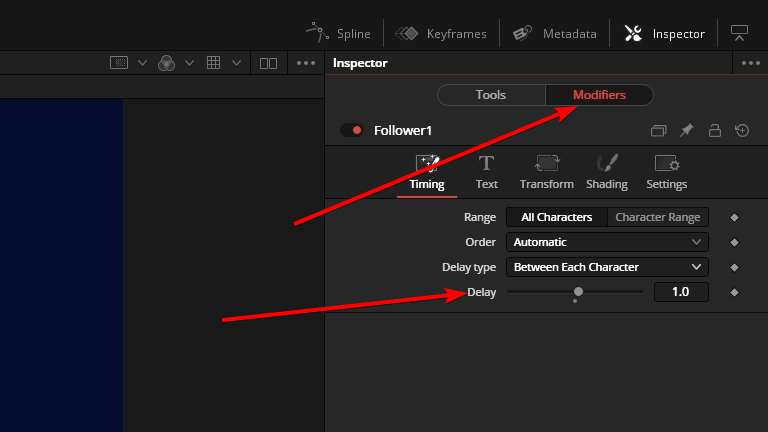
Task: Open the Settings tab with gear icon
Action: [x=667, y=172]
